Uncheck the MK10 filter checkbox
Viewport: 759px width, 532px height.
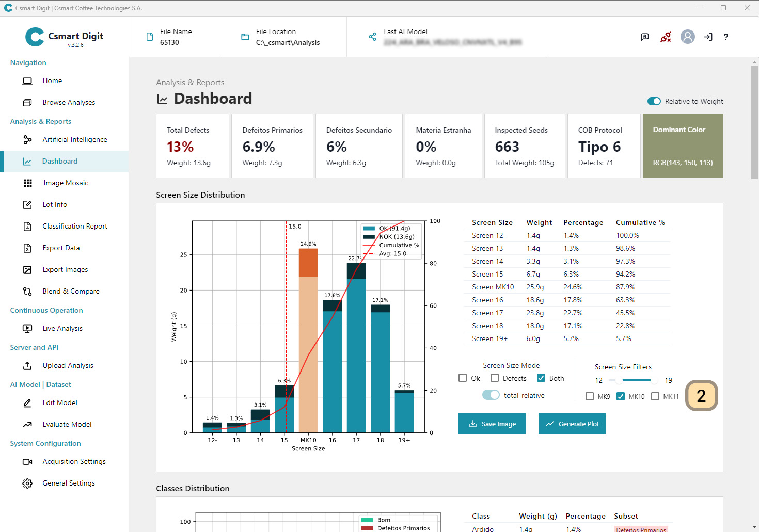[x=621, y=396]
